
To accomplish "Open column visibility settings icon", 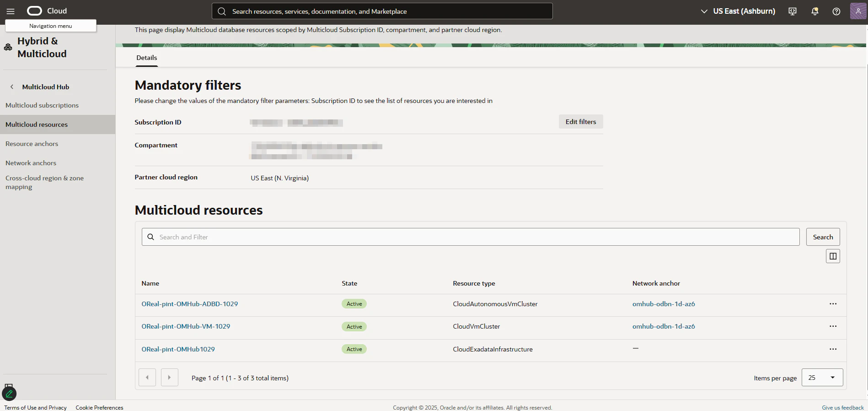I will pyautogui.click(x=833, y=256).
